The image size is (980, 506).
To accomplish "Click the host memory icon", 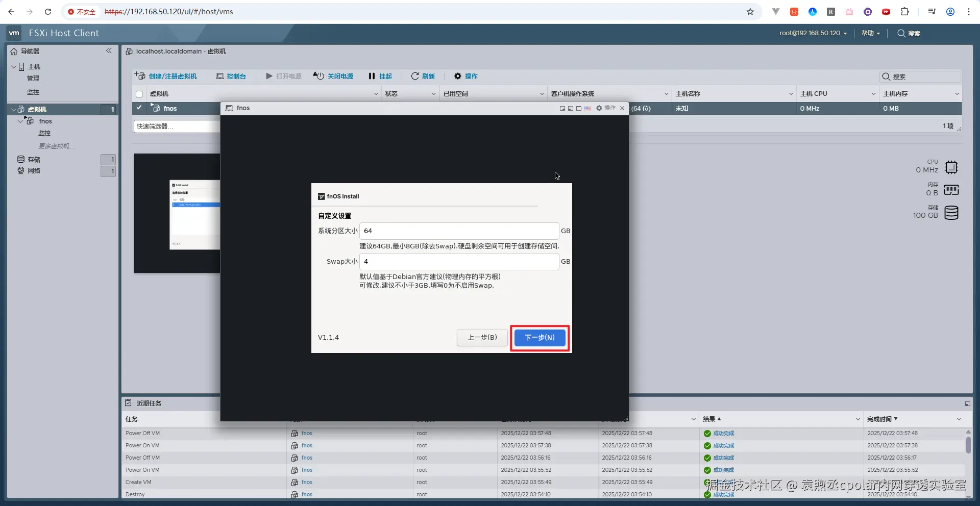I will pyautogui.click(x=951, y=190).
